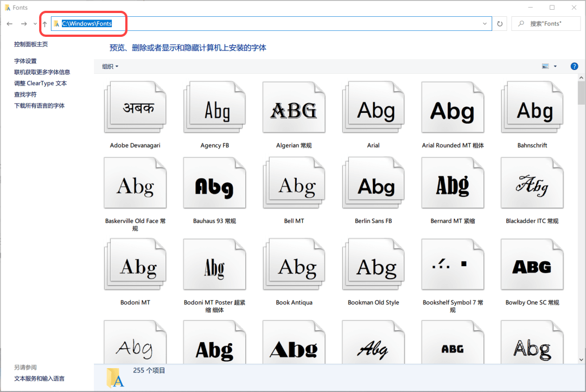
Task: Click the Arial Rounded MT 粗体 font
Action: [453, 107]
